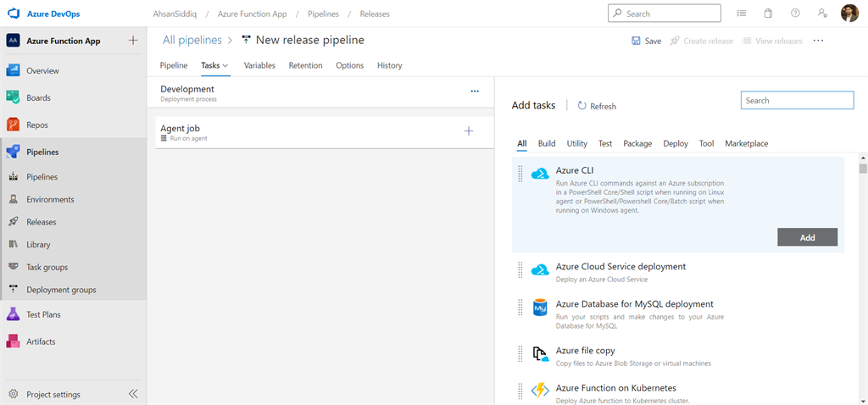Switch to the Pipeline tab
Viewport: 868px width, 405px height.
pyautogui.click(x=173, y=65)
